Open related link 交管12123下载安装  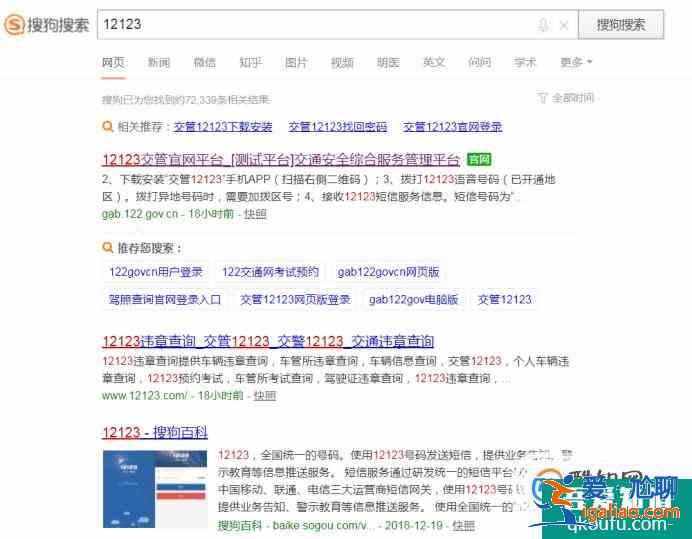(223, 127)
